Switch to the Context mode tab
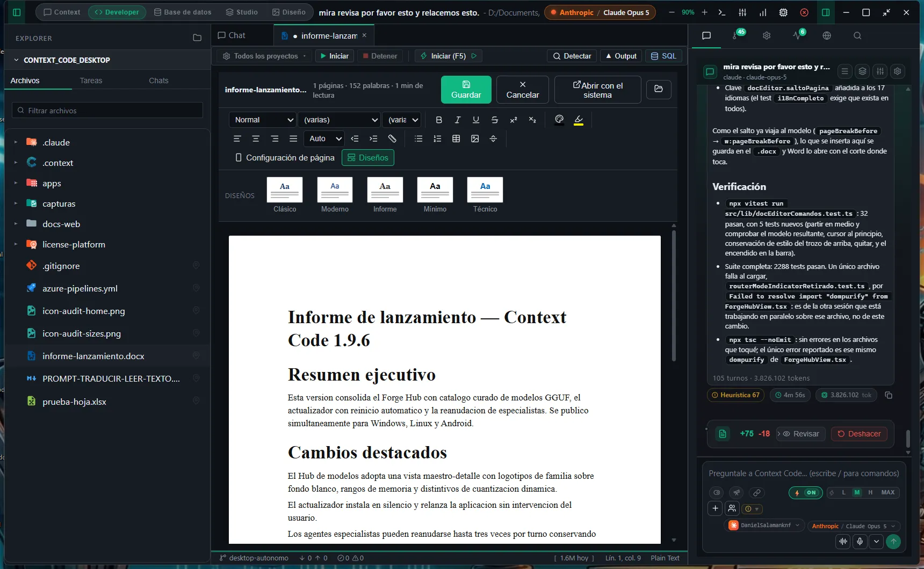The image size is (924, 569). click(x=62, y=12)
